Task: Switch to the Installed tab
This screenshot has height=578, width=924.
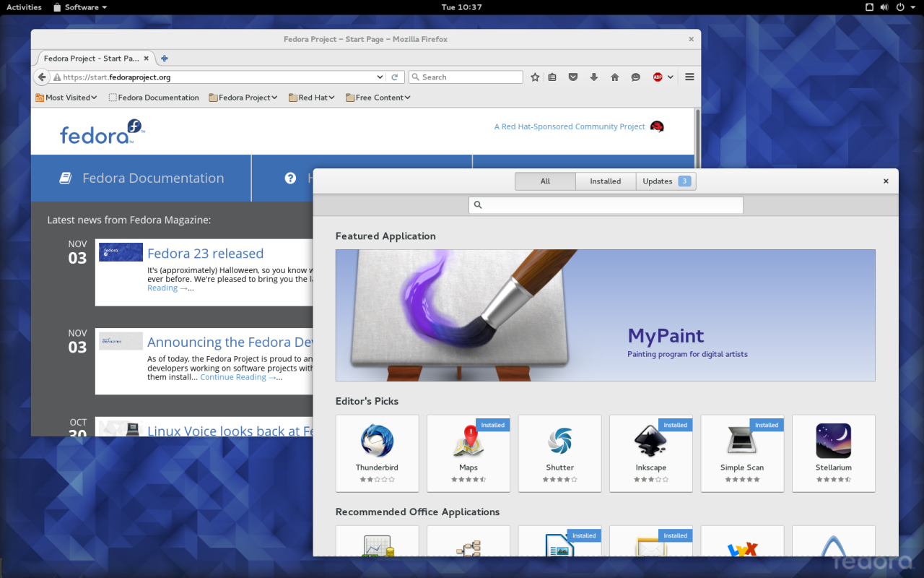Action: coord(605,181)
